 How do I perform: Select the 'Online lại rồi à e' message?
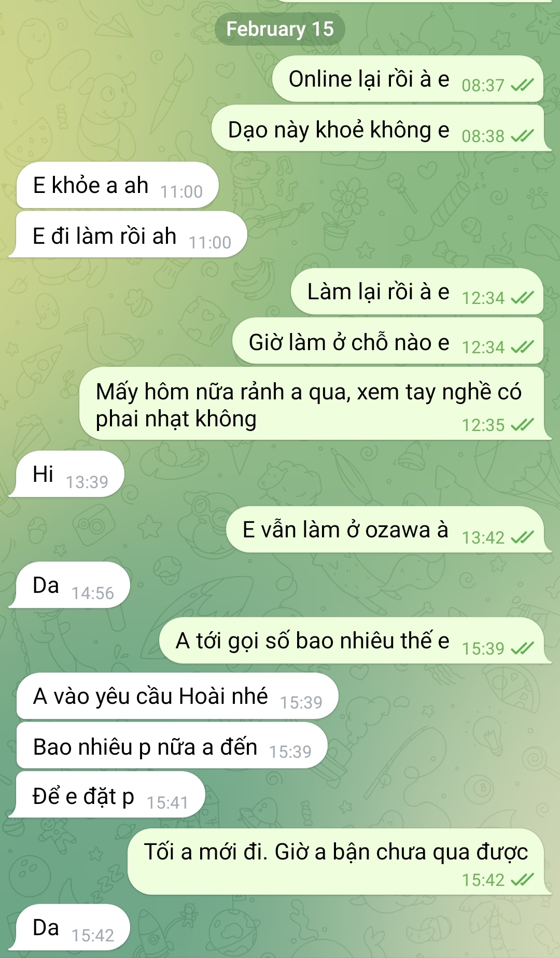[x=408, y=79]
